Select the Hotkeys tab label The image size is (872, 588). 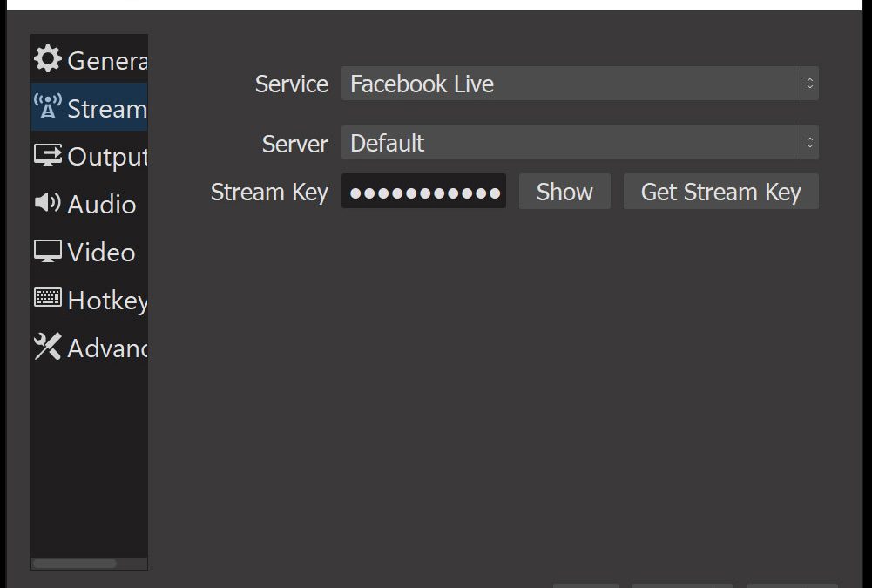coord(107,301)
